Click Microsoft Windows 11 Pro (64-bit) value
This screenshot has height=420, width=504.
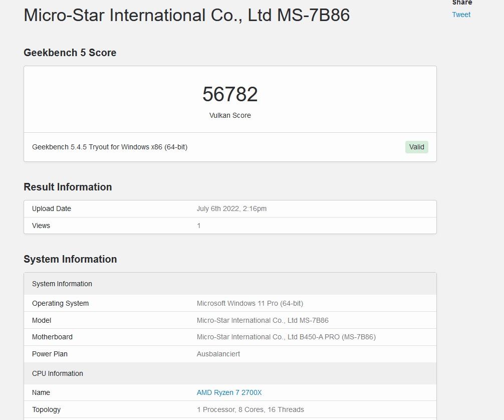250,303
